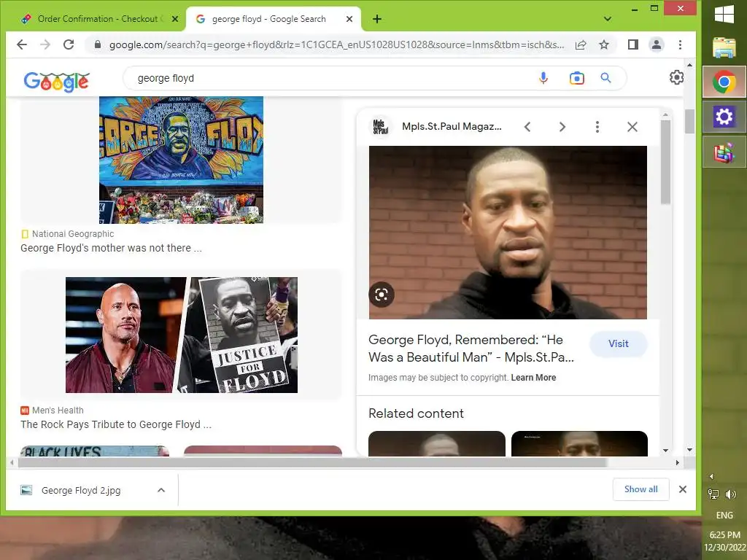Open the tab search dropdown arrow

coord(608,19)
